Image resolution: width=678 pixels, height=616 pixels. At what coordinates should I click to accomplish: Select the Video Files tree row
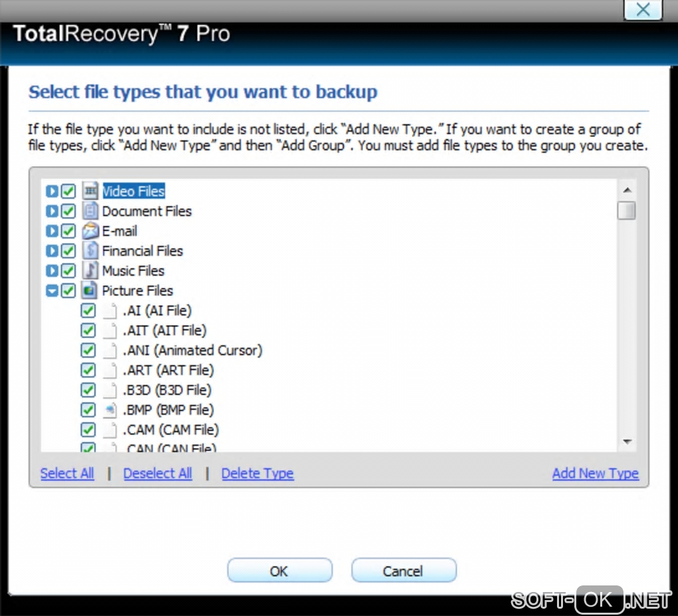(x=134, y=191)
